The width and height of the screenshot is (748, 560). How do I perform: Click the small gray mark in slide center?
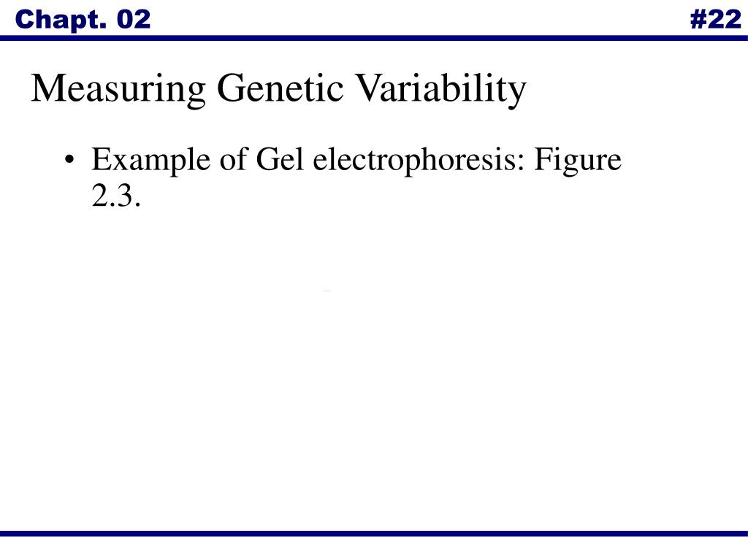pos(327,291)
